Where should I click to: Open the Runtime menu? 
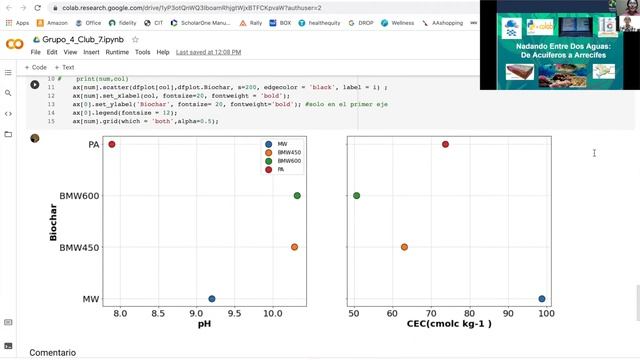coord(117,52)
